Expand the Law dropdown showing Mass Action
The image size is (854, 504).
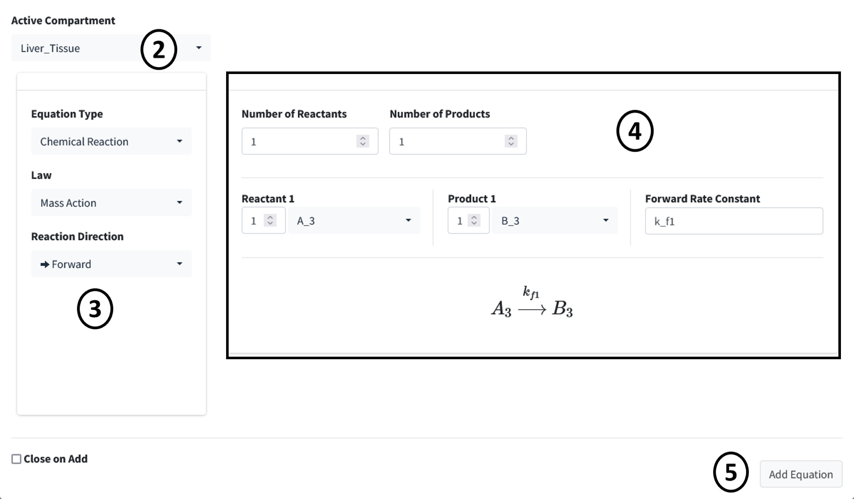pos(111,202)
